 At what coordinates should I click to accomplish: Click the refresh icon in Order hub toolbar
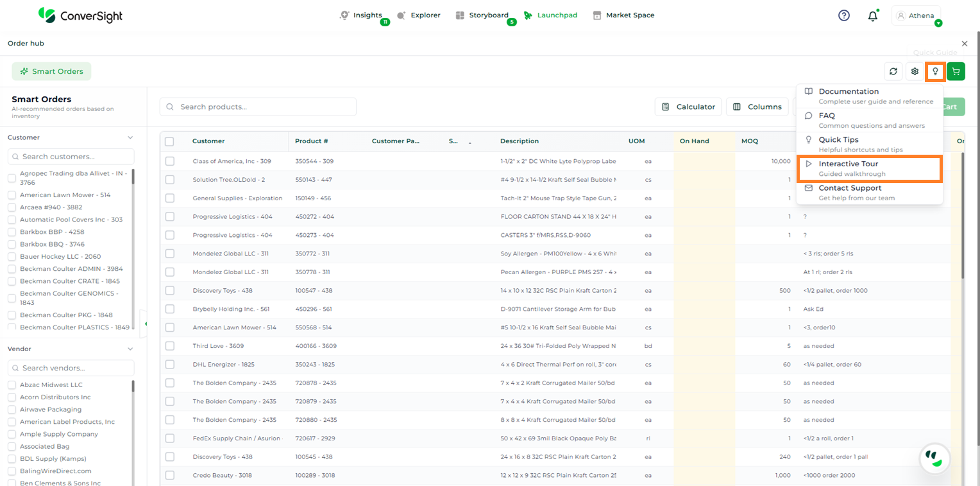(893, 71)
